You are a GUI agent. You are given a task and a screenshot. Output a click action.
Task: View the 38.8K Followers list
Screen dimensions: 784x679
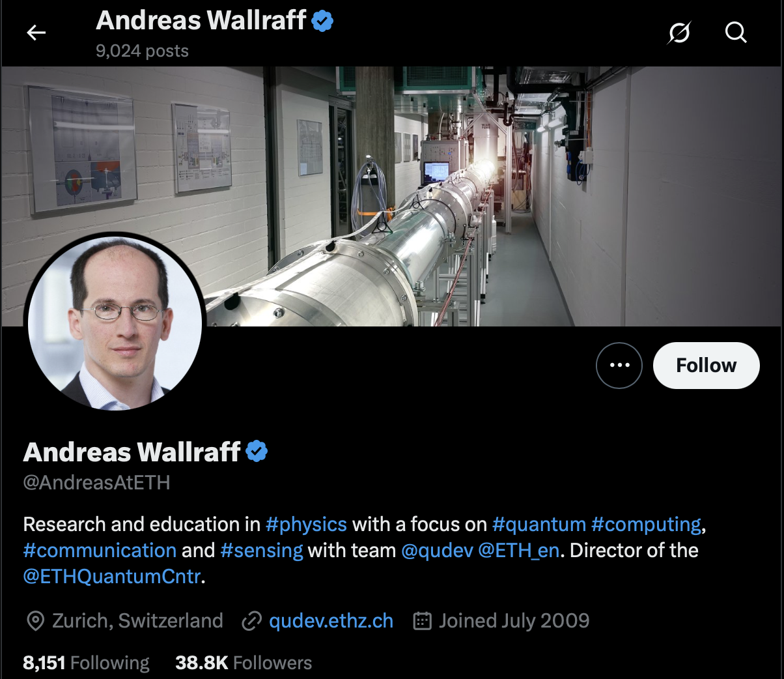[x=244, y=663]
